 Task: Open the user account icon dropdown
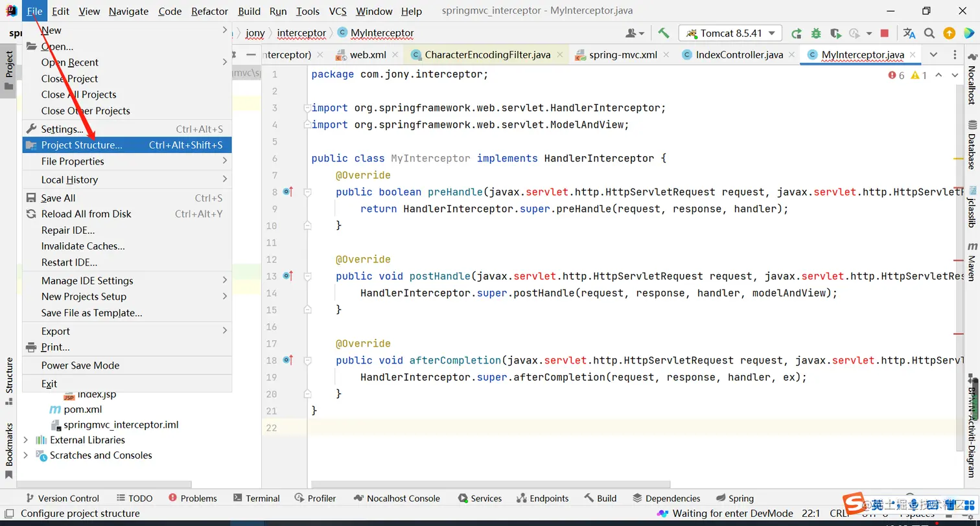(635, 33)
